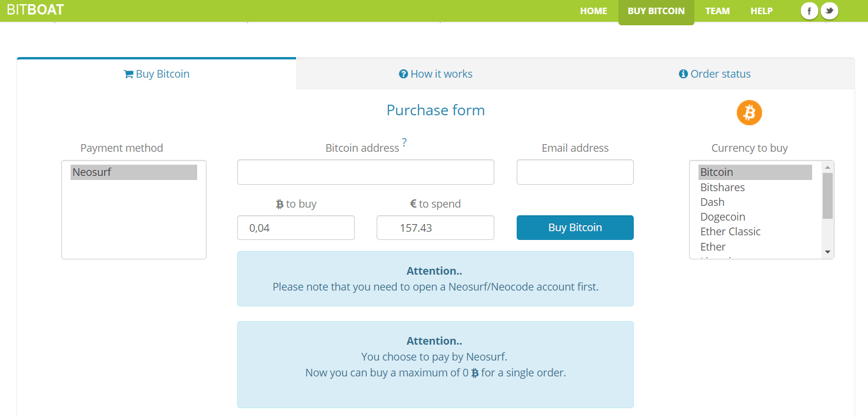Open TEAM page from navigation
Image resolution: width=868 pixels, height=417 pixels.
tap(717, 11)
